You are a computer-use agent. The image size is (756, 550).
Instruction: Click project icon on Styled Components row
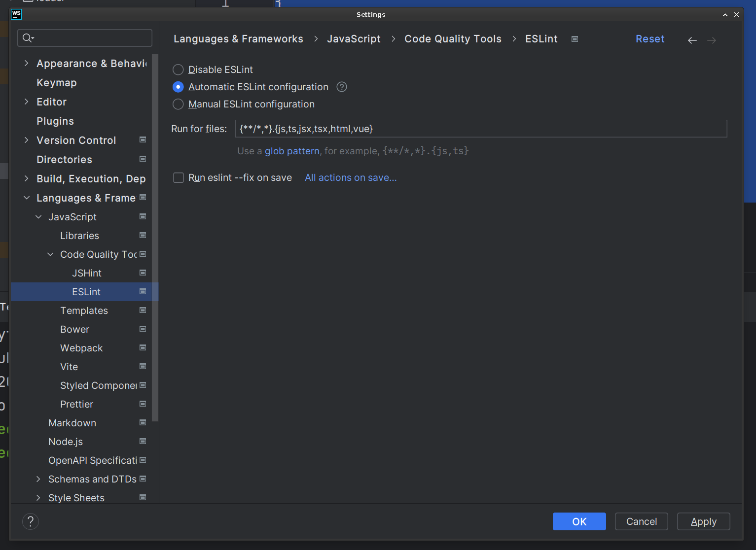(x=143, y=385)
